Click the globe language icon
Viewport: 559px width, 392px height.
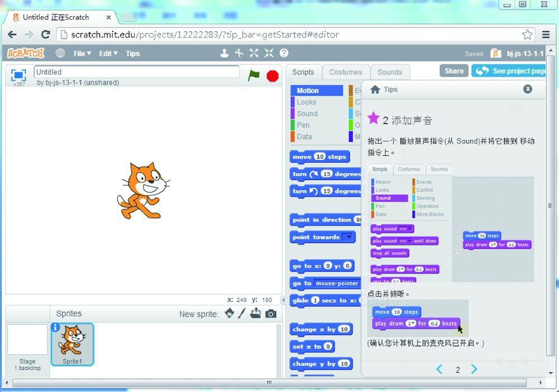[x=60, y=54]
